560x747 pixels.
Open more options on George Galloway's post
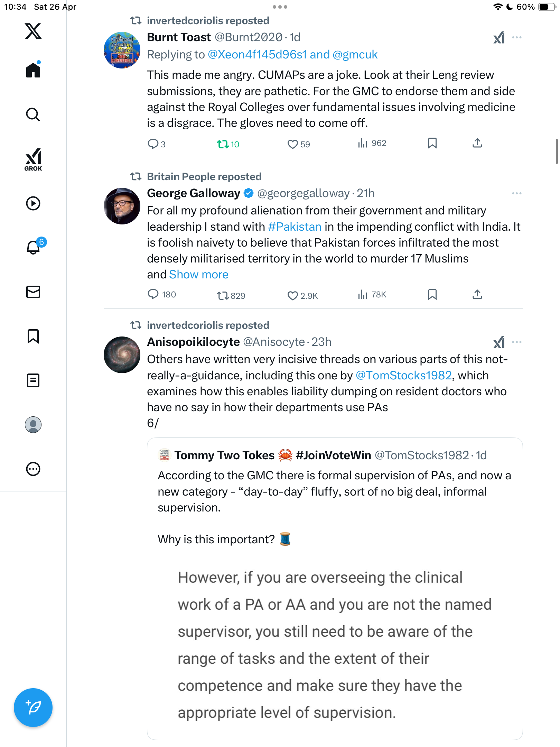pyautogui.click(x=516, y=193)
